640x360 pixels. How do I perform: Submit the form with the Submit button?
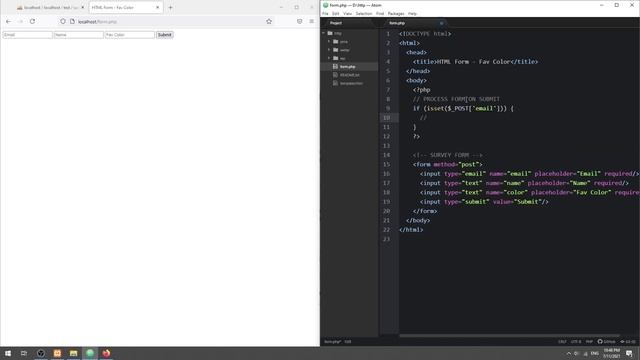coord(165,35)
